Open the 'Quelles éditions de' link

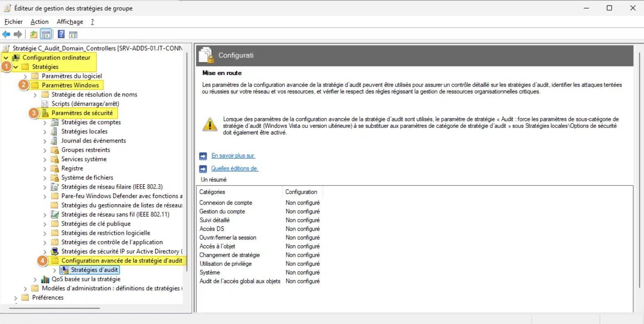click(234, 169)
